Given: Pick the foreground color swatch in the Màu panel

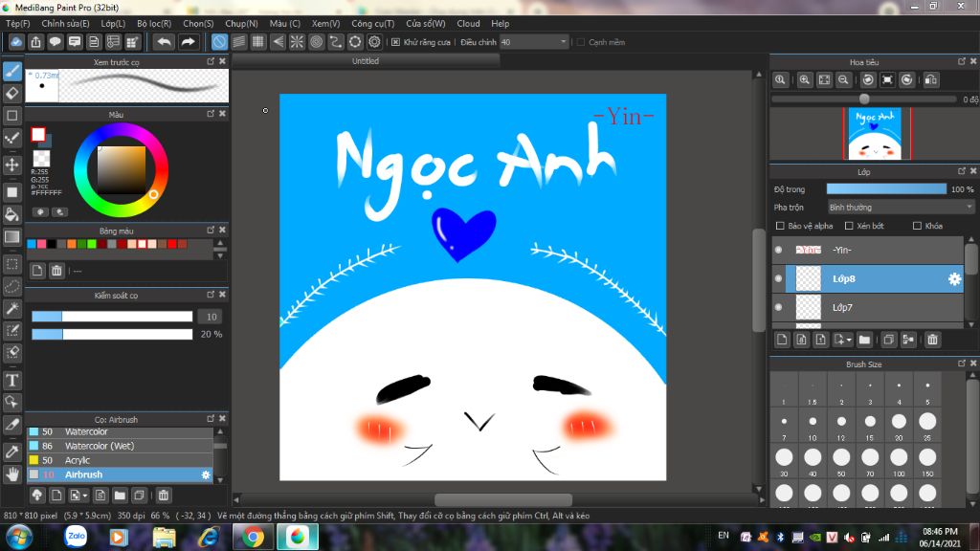Looking at the screenshot, I should pos(38,134).
